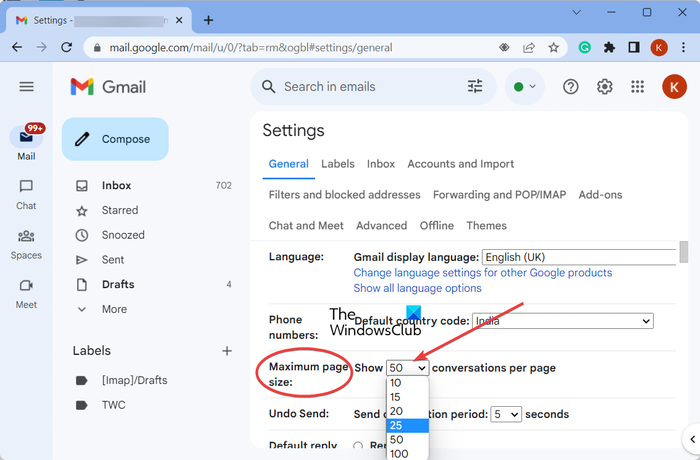
Task: Open the Chat and Meet tab
Action: (x=306, y=226)
